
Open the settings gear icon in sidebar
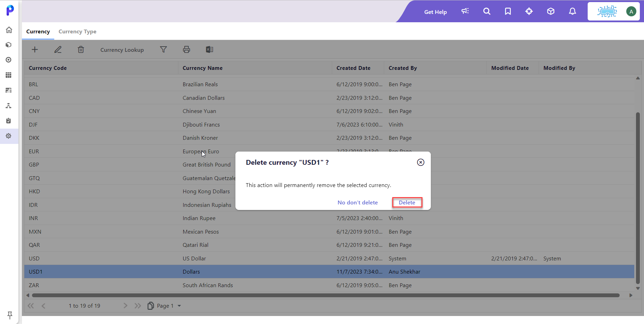[x=9, y=136]
